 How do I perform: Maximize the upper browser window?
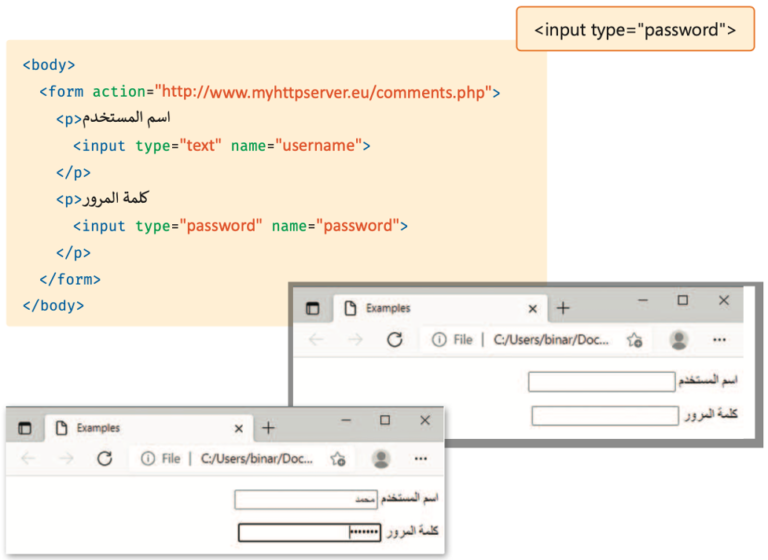pos(683,300)
